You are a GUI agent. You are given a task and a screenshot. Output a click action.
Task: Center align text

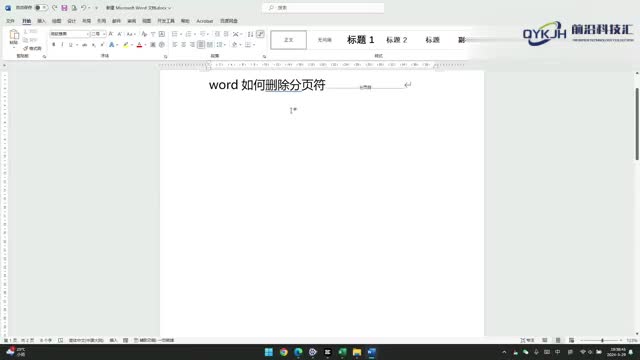[x=183, y=44]
